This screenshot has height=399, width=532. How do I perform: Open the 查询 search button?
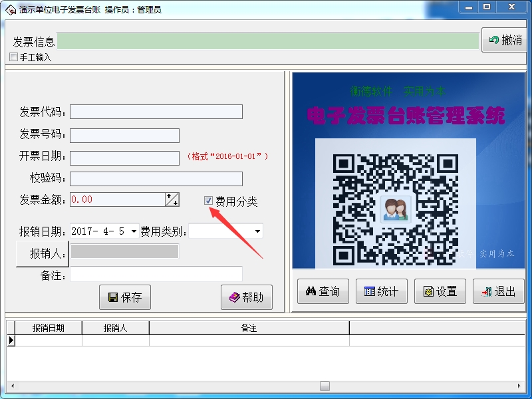[x=323, y=291]
